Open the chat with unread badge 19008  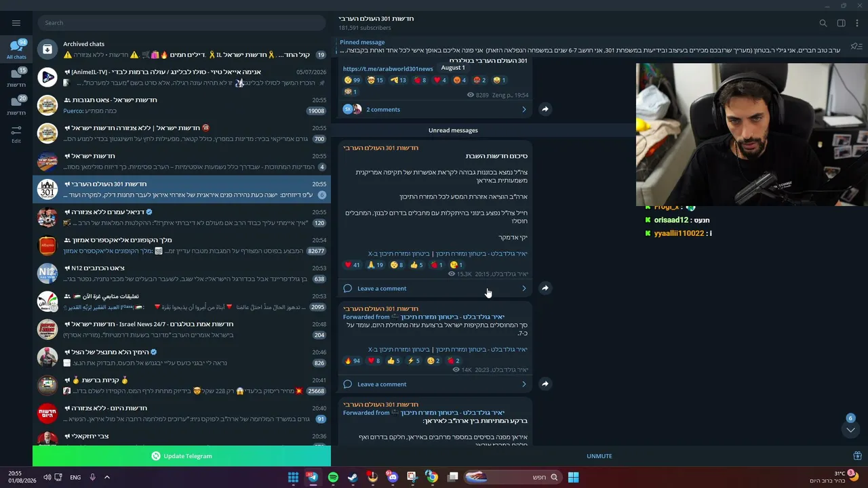(x=182, y=105)
